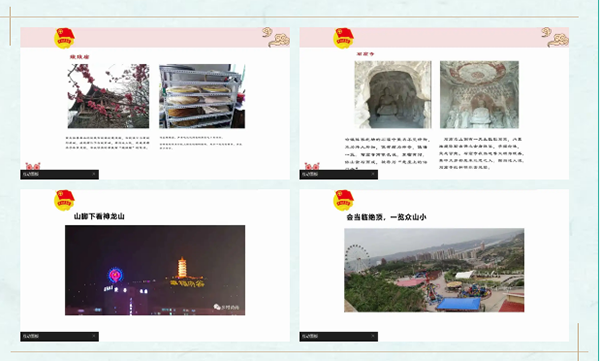Open the ferris wheel amusement park photo

coord(434,270)
